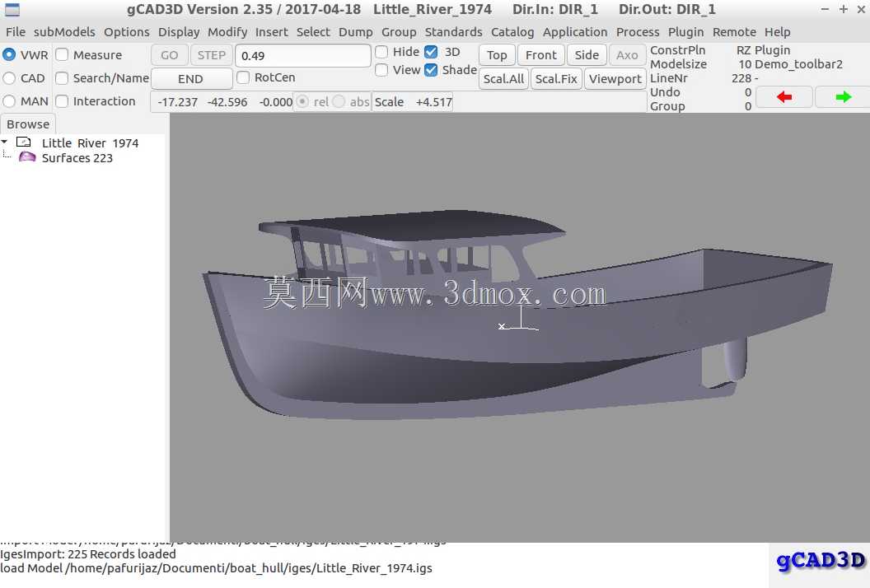Click the green redo arrow icon
The width and height of the screenshot is (870, 588).
[844, 98]
